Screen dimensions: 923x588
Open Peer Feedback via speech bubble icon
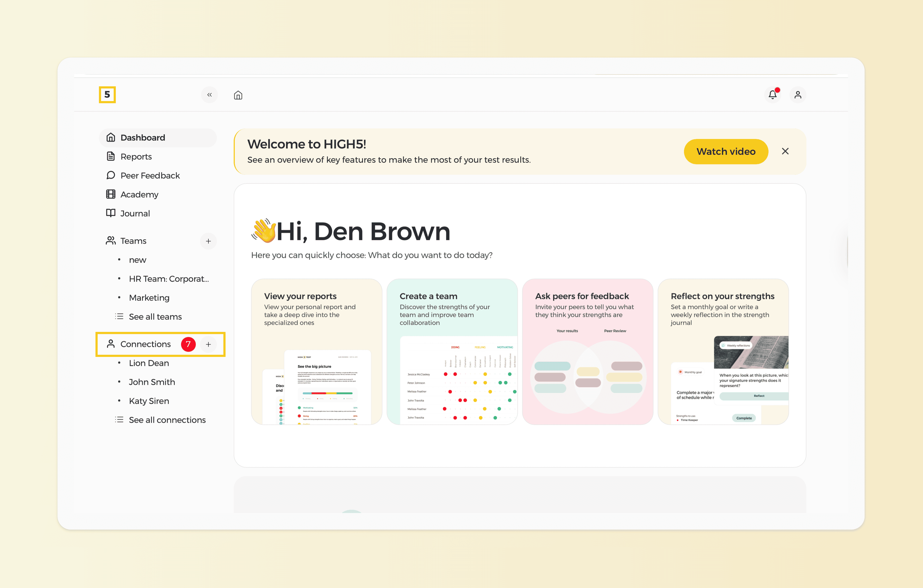click(x=111, y=175)
